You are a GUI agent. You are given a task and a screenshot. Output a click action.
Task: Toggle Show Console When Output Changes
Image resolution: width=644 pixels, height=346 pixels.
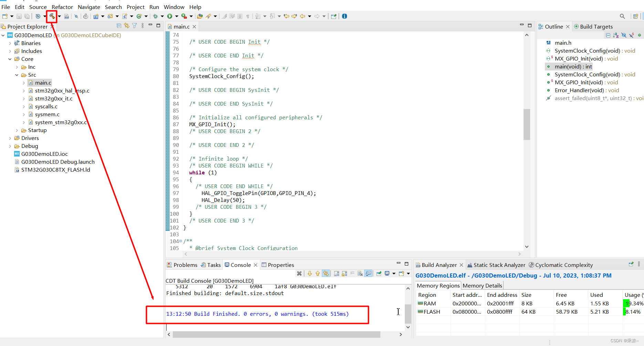(368, 273)
